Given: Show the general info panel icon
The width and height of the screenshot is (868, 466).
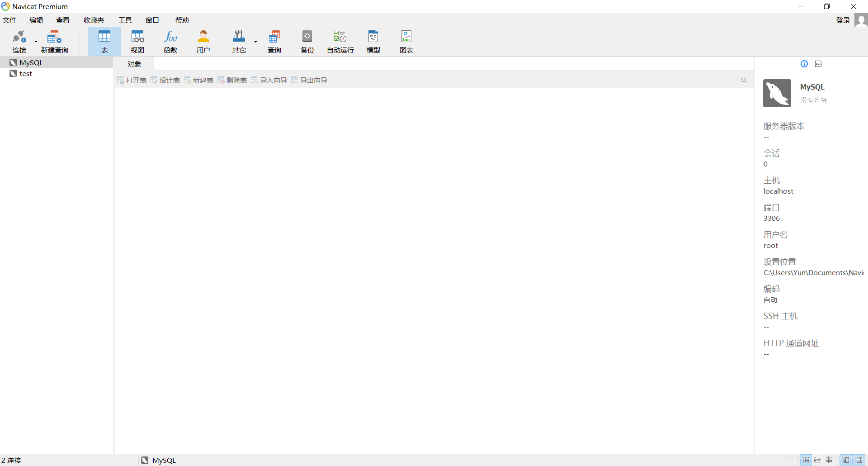Looking at the screenshot, I should [x=804, y=64].
